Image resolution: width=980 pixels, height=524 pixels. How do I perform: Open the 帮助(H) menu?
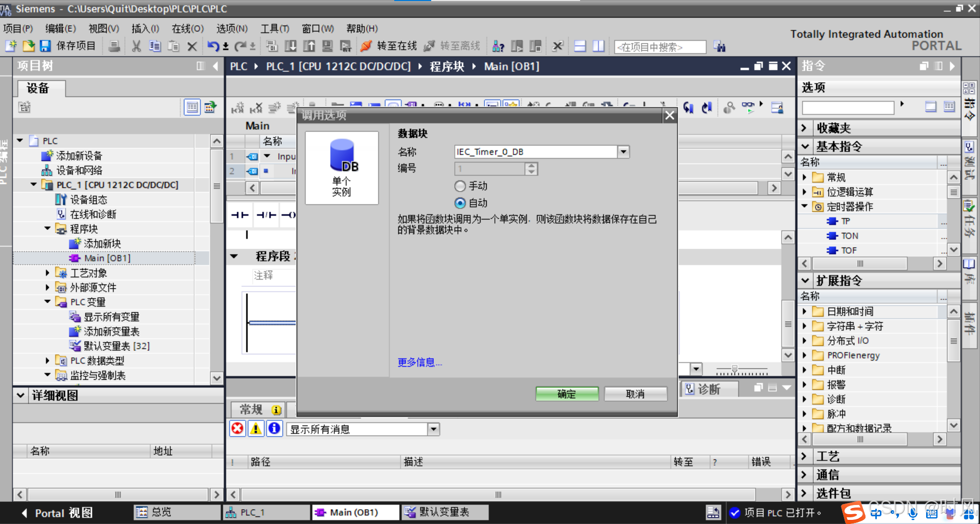362,28
